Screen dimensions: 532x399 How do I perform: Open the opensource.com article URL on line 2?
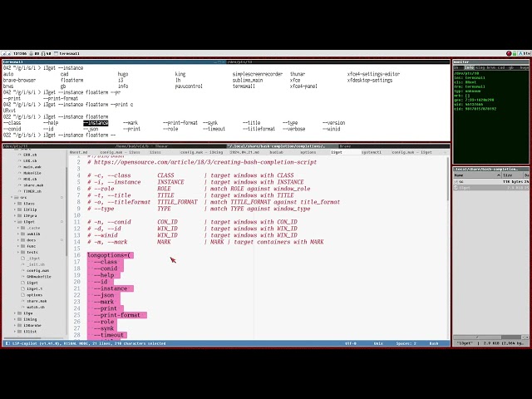click(205, 162)
